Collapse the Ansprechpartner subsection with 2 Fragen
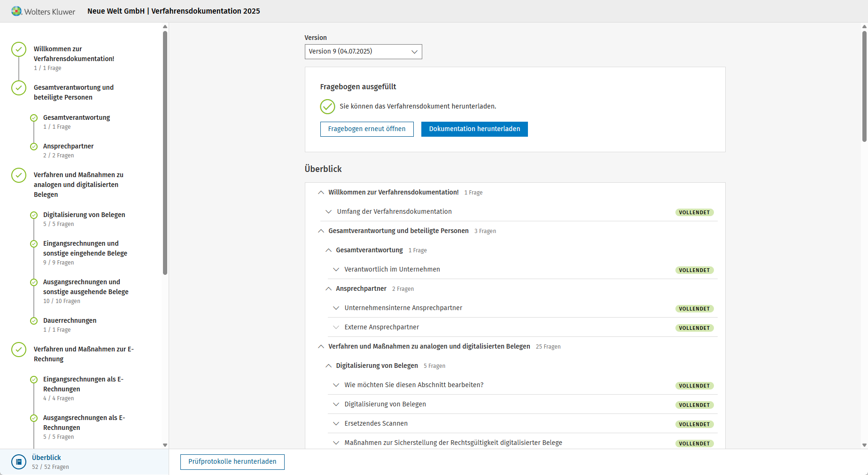Viewport: 868px width, 475px height. click(x=328, y=289)
